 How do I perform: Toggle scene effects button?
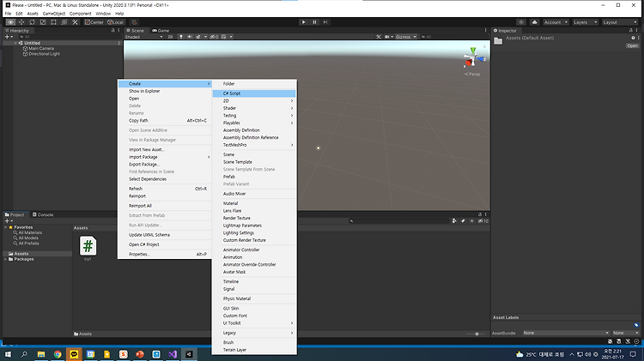click(x=198, y=37)
